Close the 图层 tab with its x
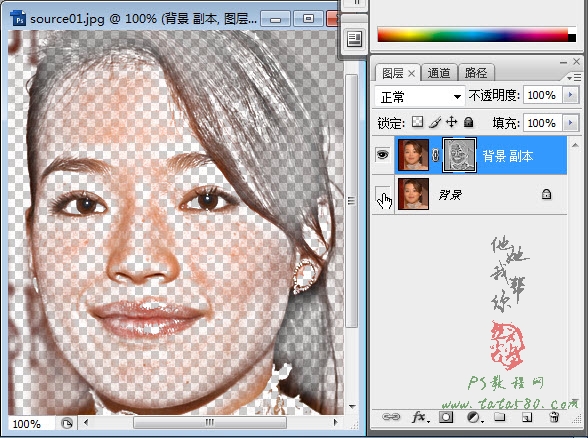Screen dimensions: 588x438 411,74
